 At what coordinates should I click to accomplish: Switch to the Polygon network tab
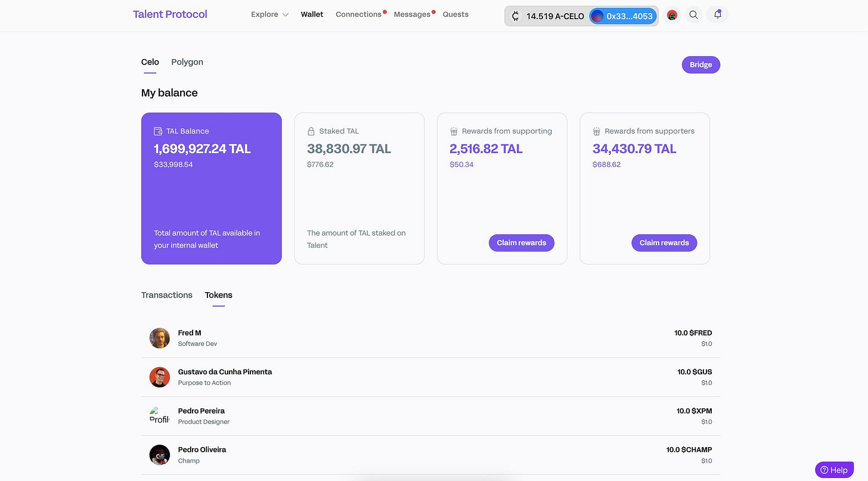[187, 62]
